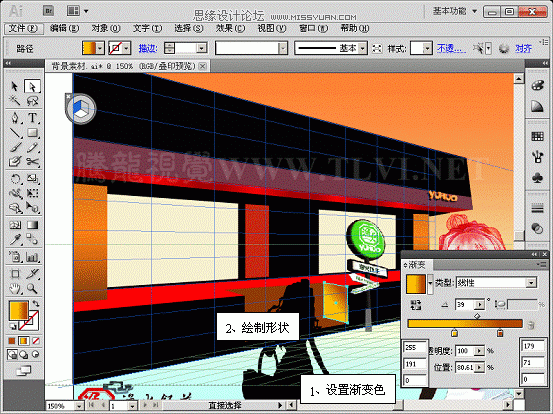This screenshot has width=553, height=414.
Task: Open 样式 graphic style dropdown
Action: 427,48
